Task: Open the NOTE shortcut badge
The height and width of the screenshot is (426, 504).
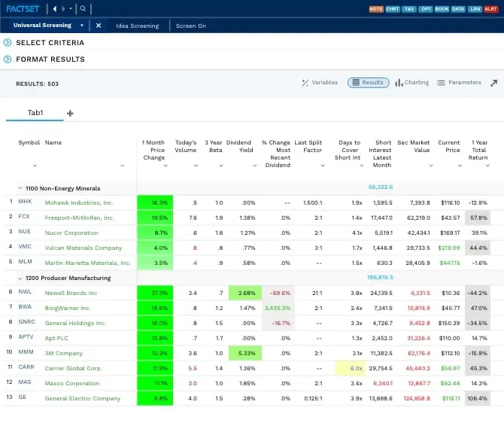Action: pyautogui.click(x=376, y=9)
